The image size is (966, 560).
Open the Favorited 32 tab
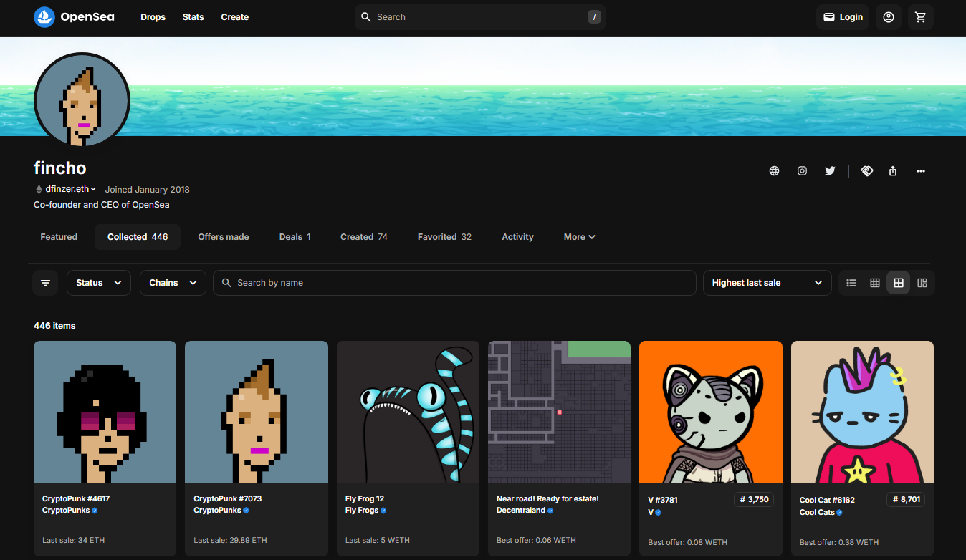click(x=444, y=237)
